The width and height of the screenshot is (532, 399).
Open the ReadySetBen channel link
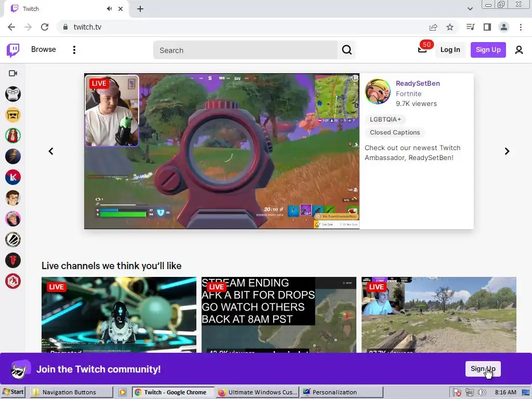[418, 84]
